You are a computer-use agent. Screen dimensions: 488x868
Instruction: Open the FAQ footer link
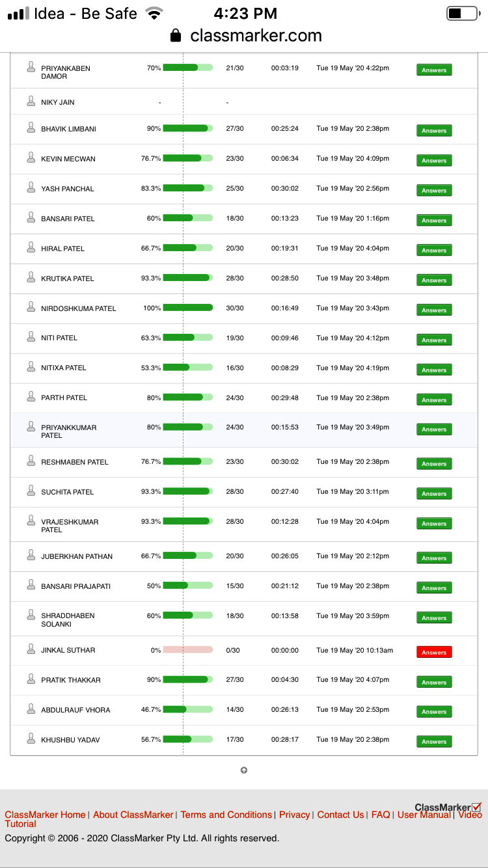click(381, 815)
